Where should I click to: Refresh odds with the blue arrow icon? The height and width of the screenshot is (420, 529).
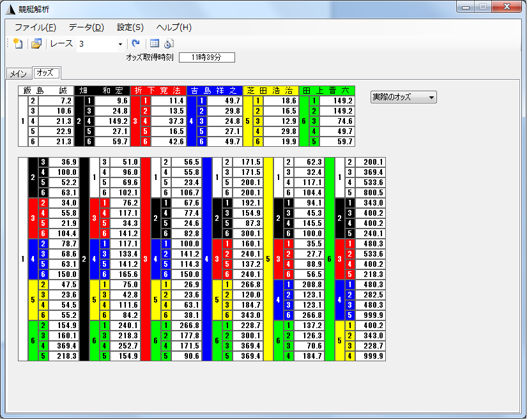click(x=135, y=44)
